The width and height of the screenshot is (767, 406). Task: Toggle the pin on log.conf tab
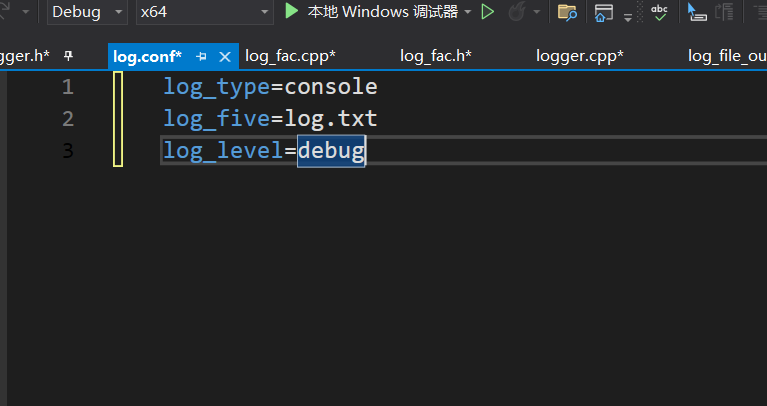[x=201, y=57]
